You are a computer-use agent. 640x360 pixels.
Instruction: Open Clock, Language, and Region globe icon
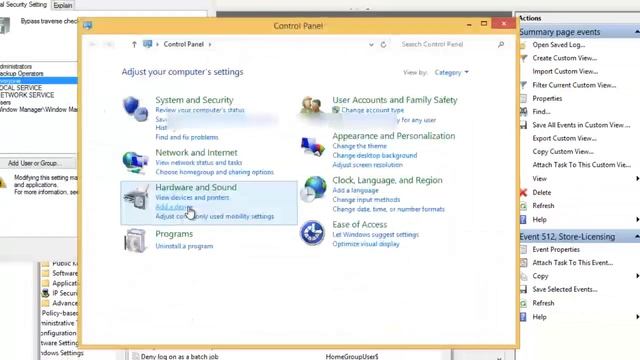pyautogui.click(x=313, y=189)
